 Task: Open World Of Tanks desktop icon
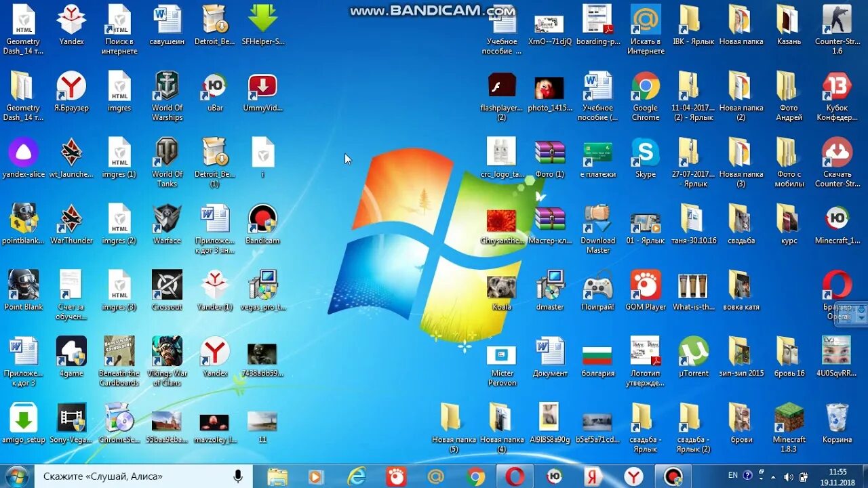click(167, 162)
